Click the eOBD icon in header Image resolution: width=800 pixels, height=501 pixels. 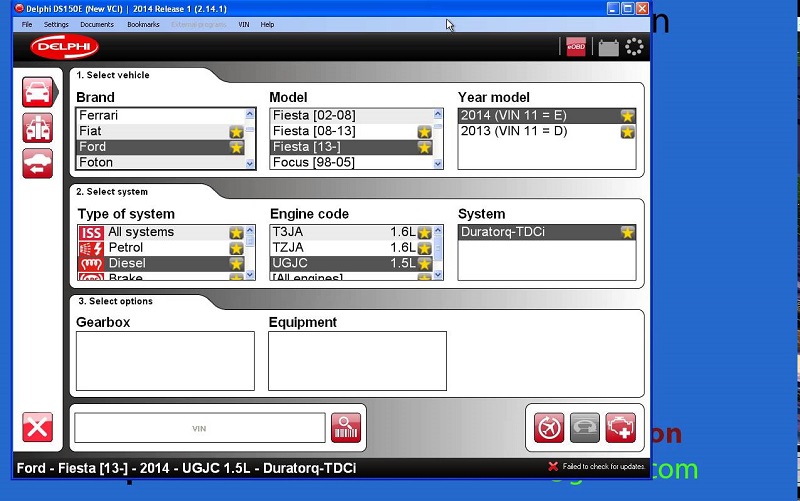pos(576,47)
